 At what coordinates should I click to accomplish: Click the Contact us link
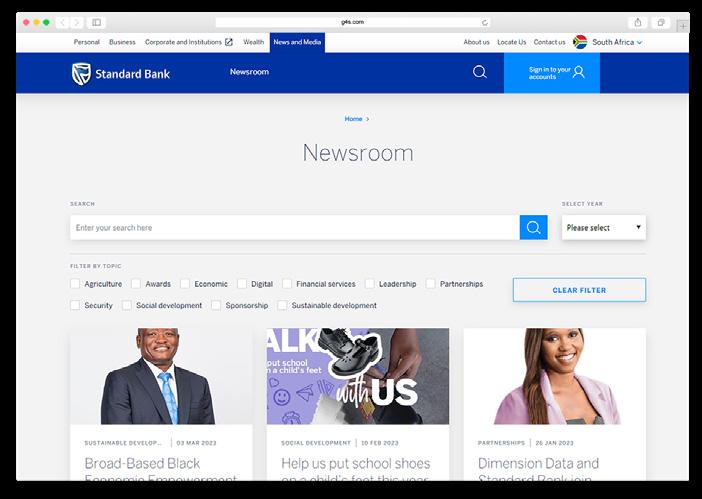tap(549, 42)
